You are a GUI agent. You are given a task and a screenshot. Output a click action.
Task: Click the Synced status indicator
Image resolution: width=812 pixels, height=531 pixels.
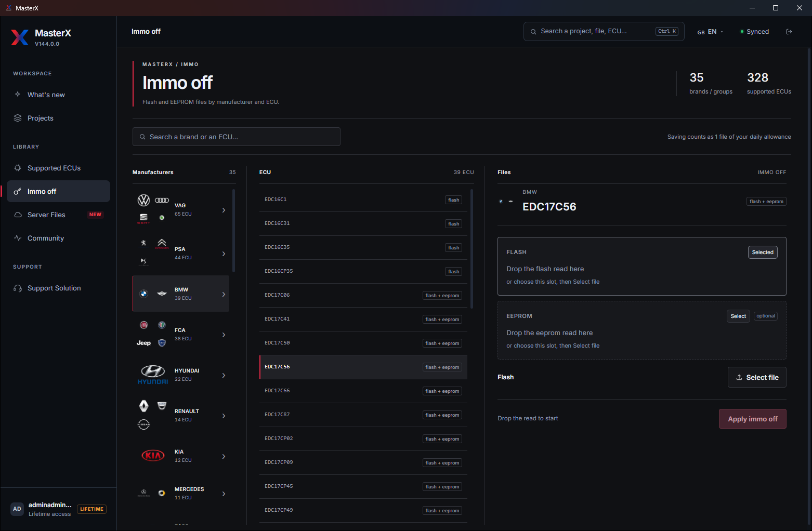[754, 32]
